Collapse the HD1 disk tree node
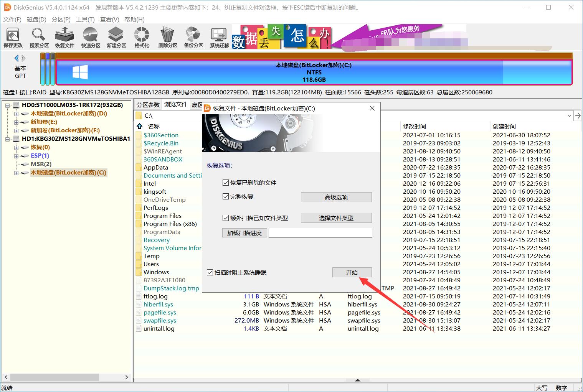The height and width of the screenshot is (392, 583). [x=8, y=139]
